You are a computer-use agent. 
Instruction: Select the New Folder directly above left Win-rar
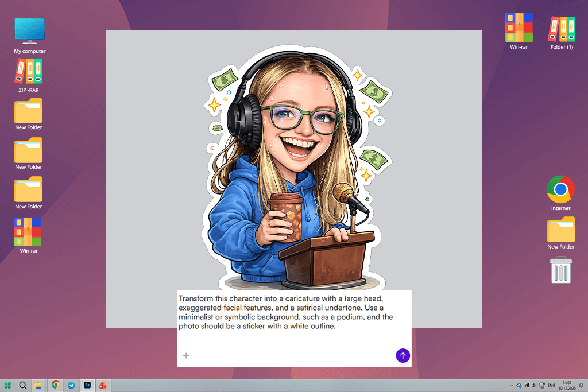coord(29,193)
